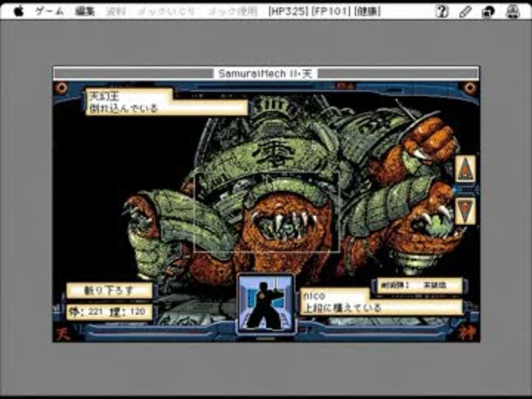Open the Help question-mark menu icon

click(x=442, y=12)
